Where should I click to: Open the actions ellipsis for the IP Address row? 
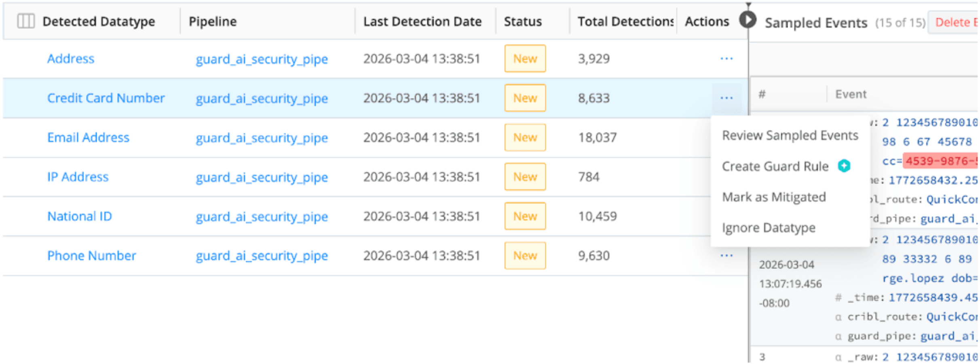727,177
